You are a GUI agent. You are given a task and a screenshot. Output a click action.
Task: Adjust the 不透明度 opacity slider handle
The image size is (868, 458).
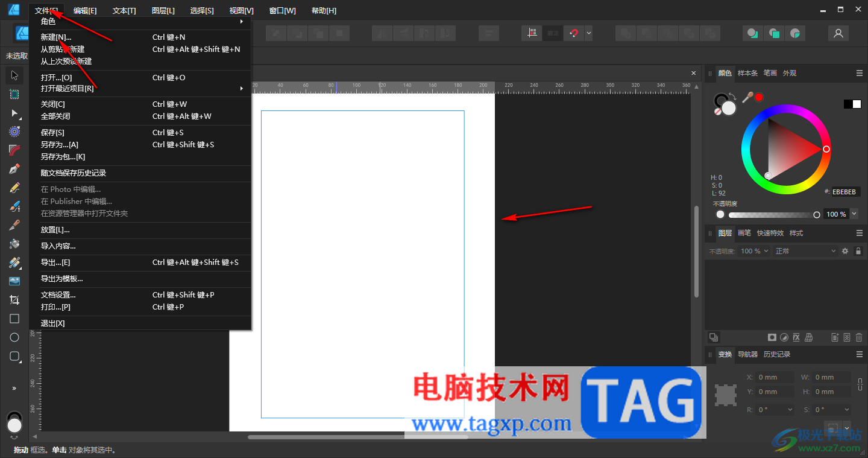click(x=817, y=215)
